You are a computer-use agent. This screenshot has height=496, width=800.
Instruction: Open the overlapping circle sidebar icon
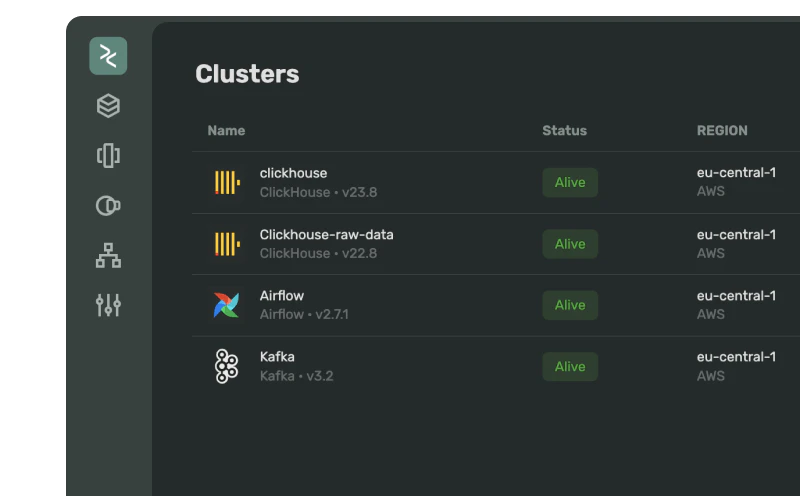(x=108, y=205)
